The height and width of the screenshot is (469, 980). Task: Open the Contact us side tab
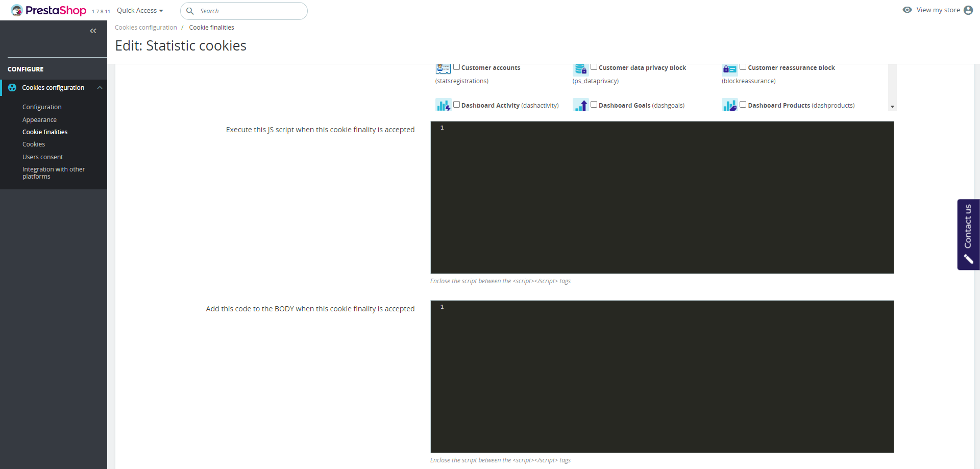(x=968, y=234)
